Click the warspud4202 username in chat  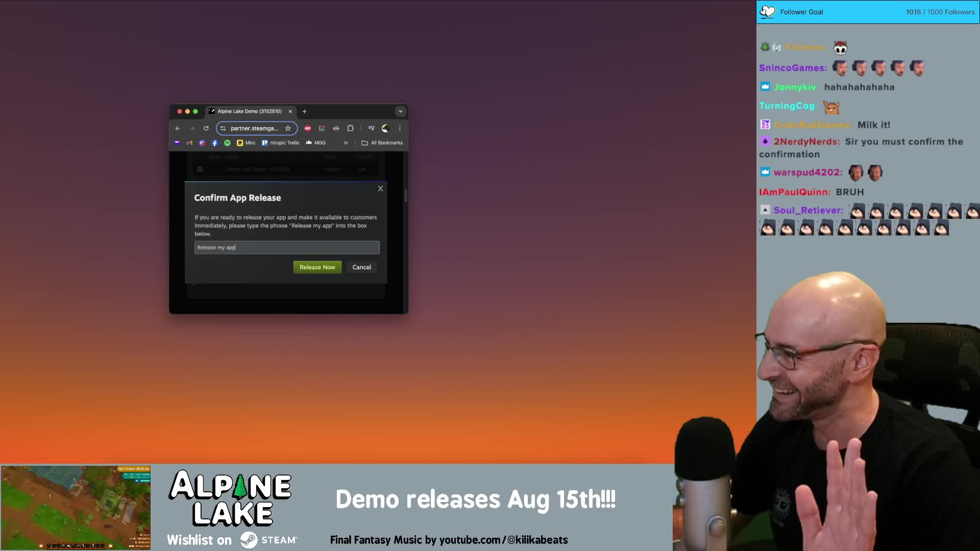pos(808,172)
